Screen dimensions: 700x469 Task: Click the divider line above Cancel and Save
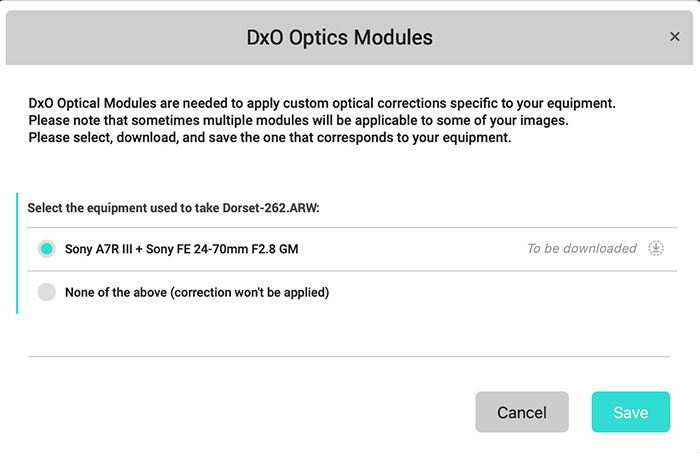click(x=349, y=356)
